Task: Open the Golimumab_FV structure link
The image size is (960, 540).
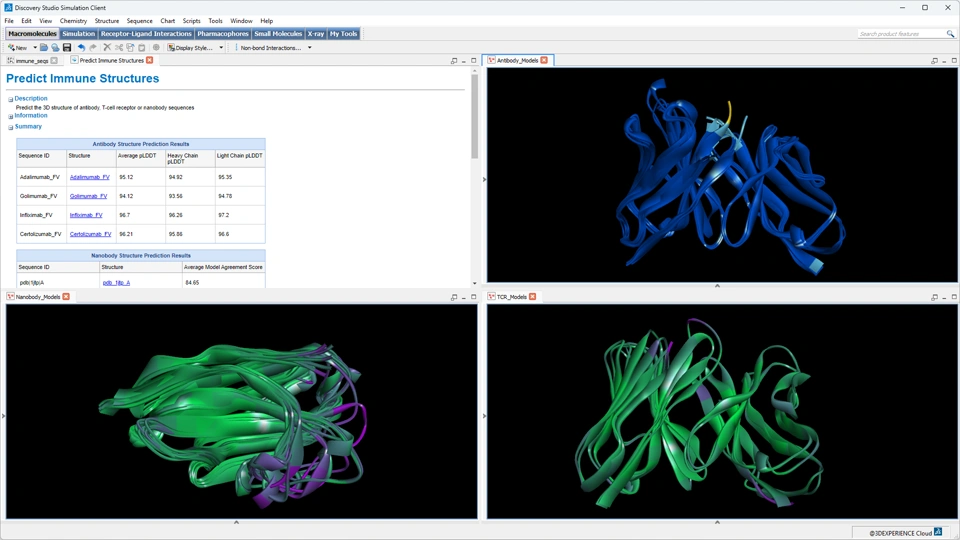Action: tap(88, 196)
